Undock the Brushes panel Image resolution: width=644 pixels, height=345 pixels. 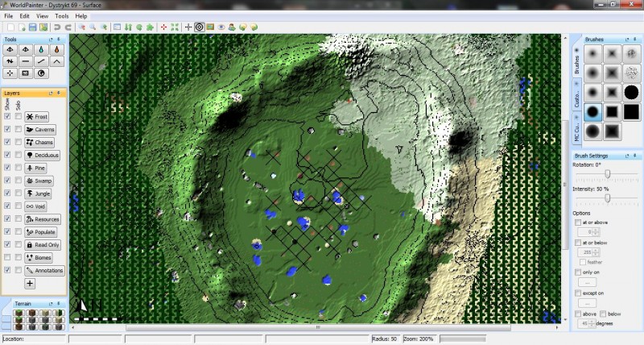[627, 39]
